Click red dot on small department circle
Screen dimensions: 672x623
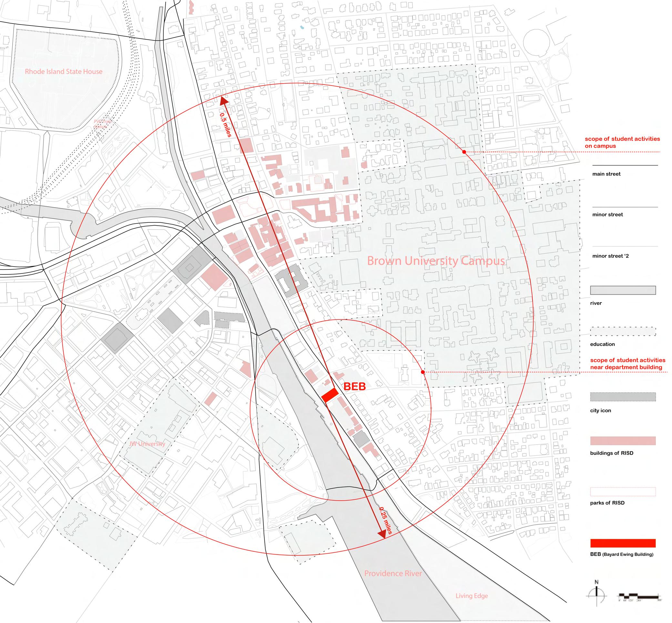(422, 372)
